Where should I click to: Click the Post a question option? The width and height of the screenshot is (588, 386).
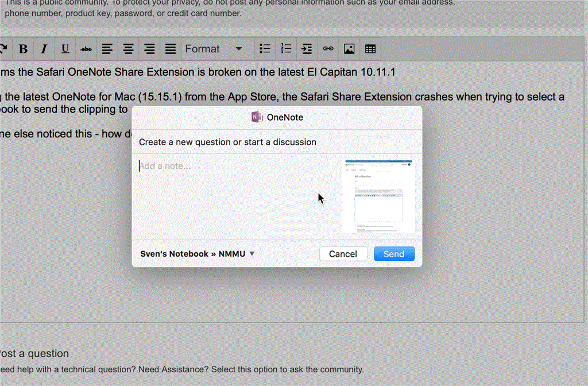pos(34,353)
